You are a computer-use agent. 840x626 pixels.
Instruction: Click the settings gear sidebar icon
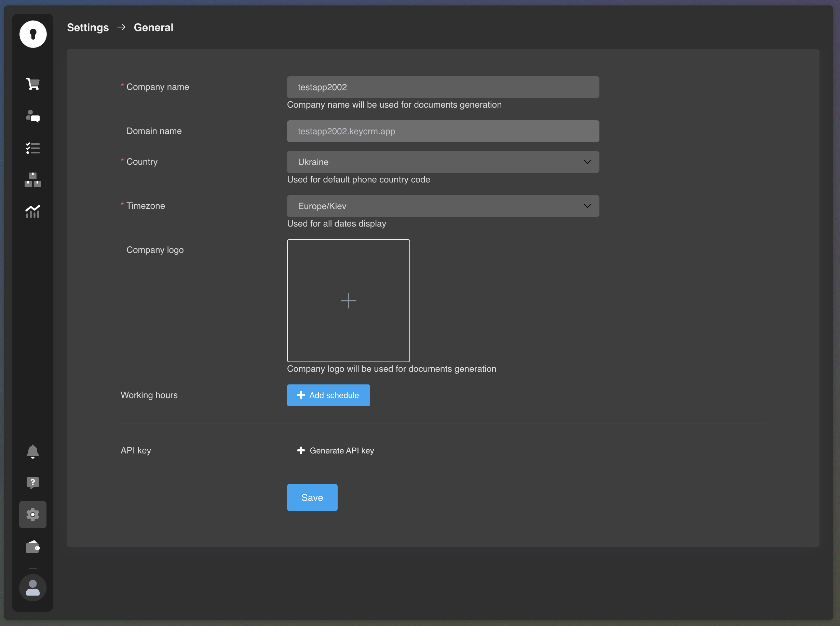32,514
